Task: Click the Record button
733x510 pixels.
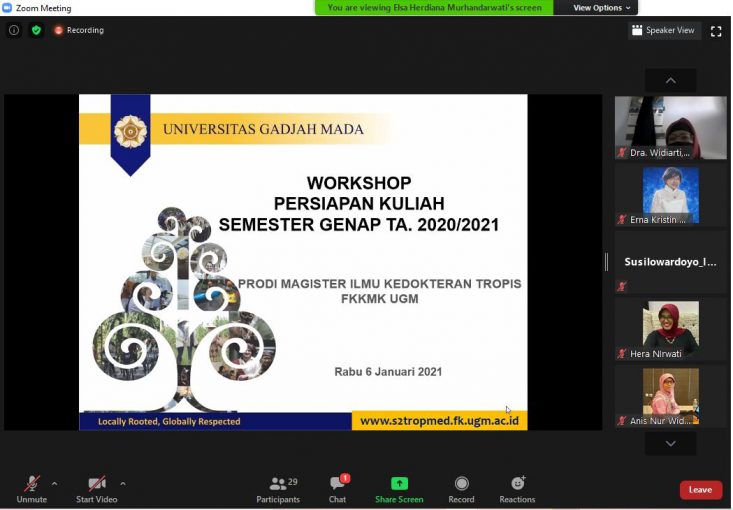Action: pyautogui.click(x=461, y=489)
